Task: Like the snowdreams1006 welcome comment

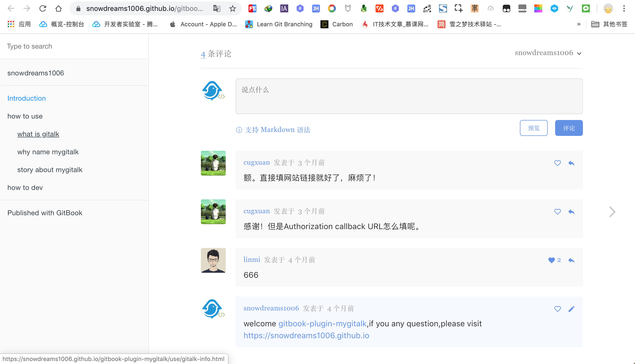Action: click(557, 309)
